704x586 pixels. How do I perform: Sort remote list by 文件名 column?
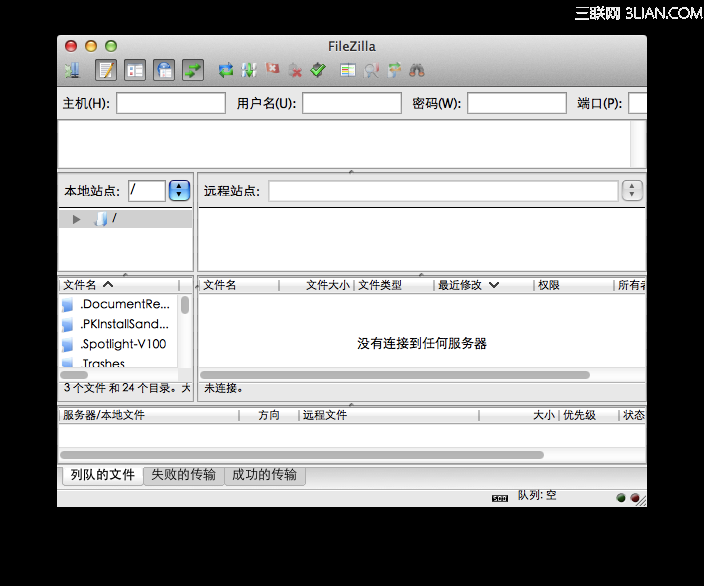coord(239,285)
